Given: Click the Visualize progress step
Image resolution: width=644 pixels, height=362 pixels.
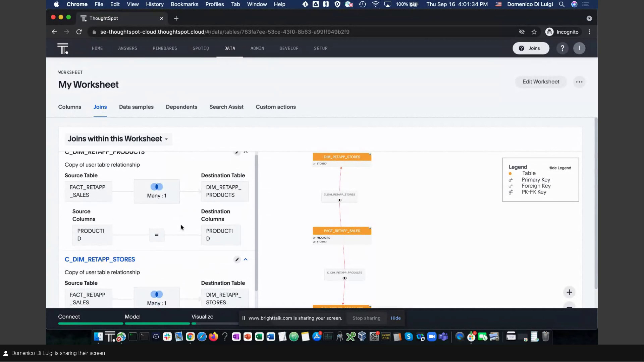Looking at the screenshot, I should pos(202,317).
